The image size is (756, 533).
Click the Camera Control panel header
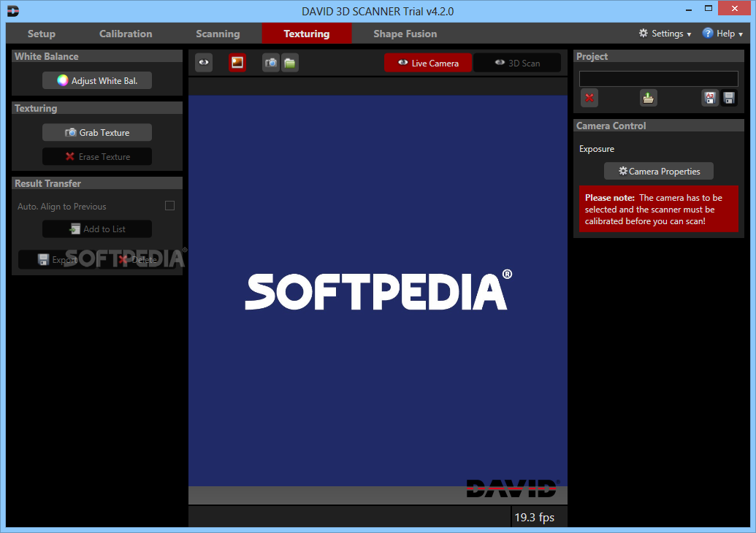pos(659,126)
